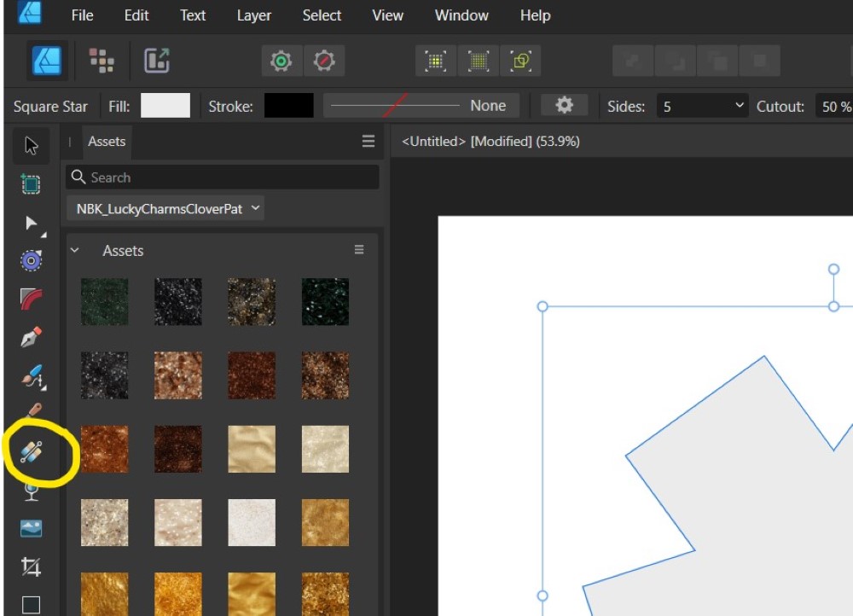Click the lower-left selection handle

543,596
